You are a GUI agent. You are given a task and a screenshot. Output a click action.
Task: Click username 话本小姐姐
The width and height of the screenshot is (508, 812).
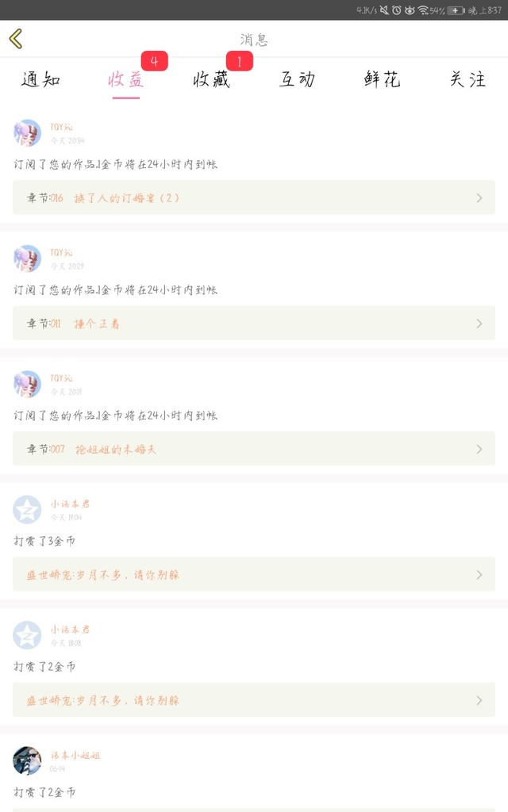tap(76, 756)
